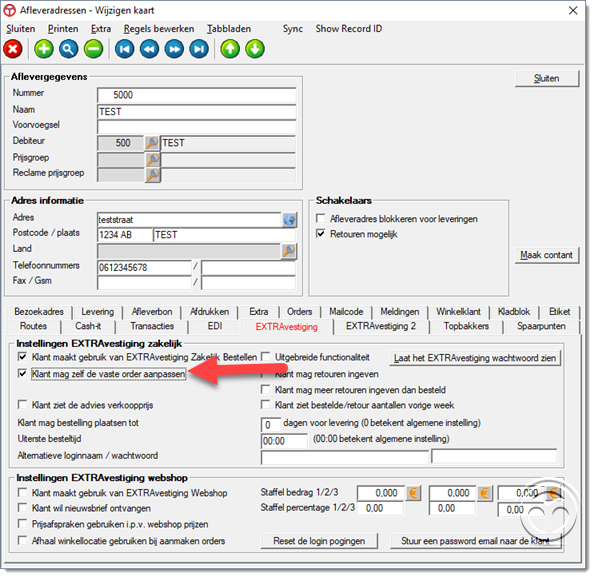Enable Klant mag meer retouren ingeven dan besteld
The width and height of the screenshot is (594, 577).
point(266,389)
